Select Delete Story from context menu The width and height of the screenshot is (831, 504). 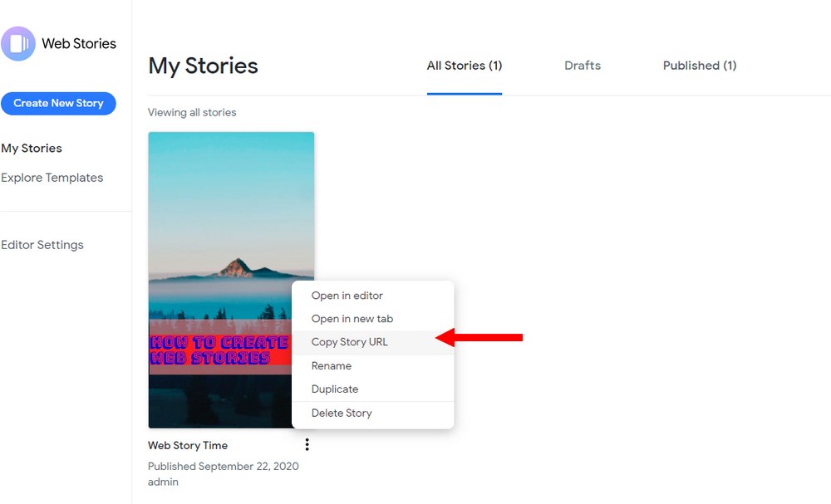pyautogui.click(x=373, y=413)
